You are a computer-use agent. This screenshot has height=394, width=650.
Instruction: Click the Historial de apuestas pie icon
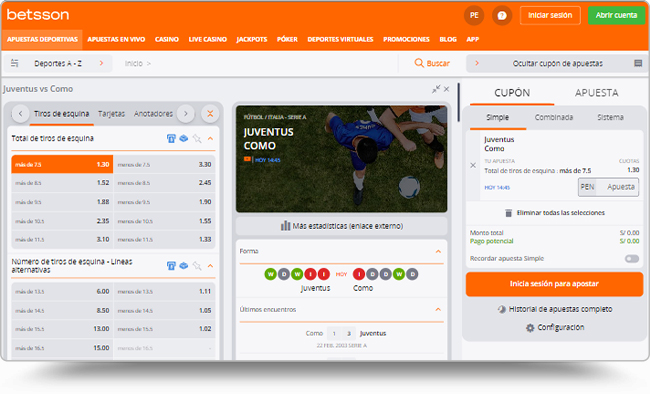(x=502, y=309)
